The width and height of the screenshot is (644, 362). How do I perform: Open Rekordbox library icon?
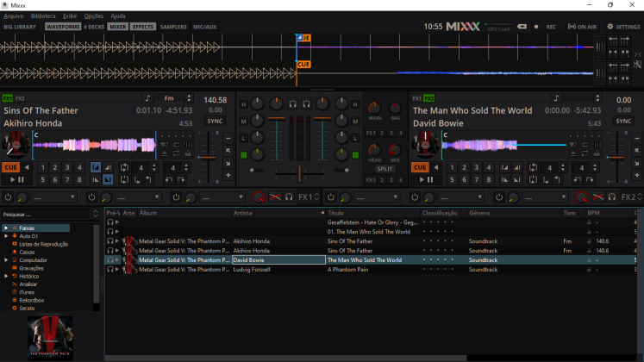pyautogui.click(x=15, y=300)
